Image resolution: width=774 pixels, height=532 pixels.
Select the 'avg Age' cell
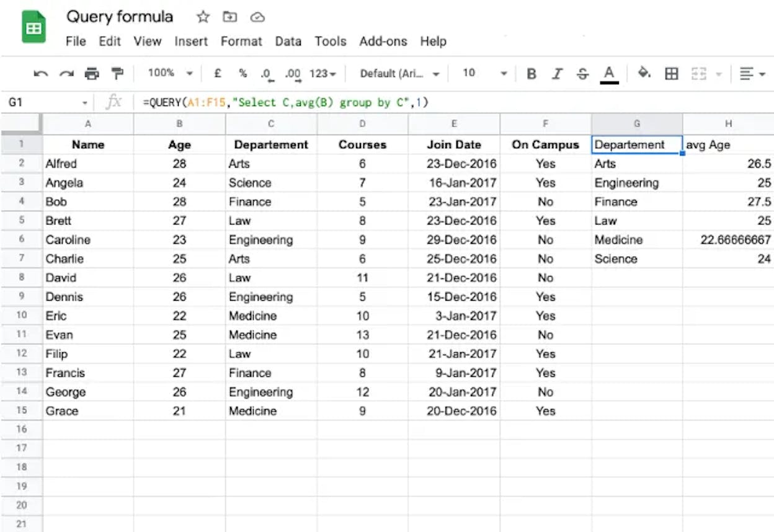(x=729, y=144)
